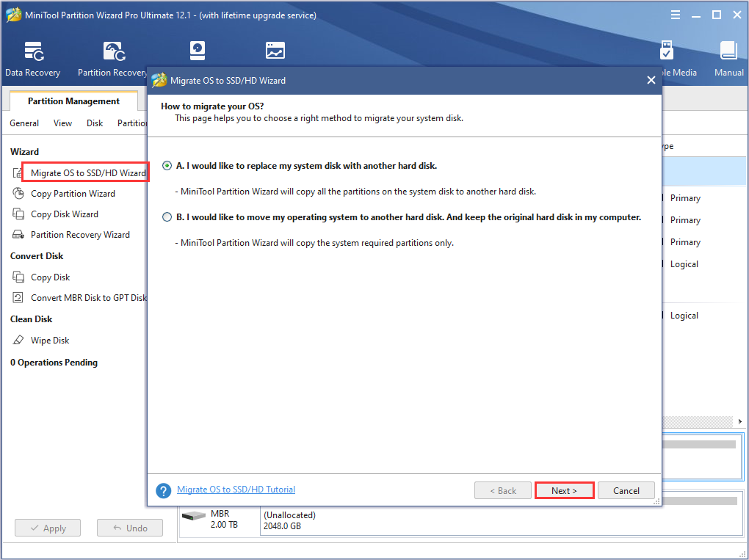Click the disk benchmark toolbar icon

click(x=198, y=51)
